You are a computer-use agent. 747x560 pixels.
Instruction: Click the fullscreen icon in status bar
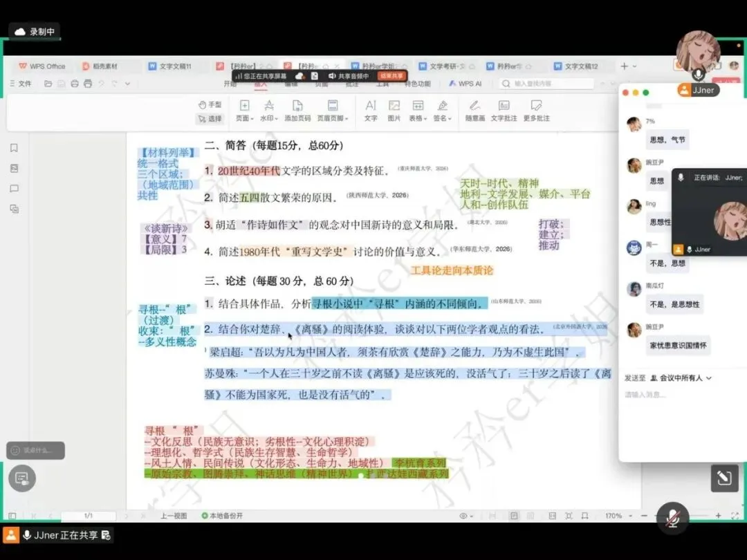click(x=735, y=516)
